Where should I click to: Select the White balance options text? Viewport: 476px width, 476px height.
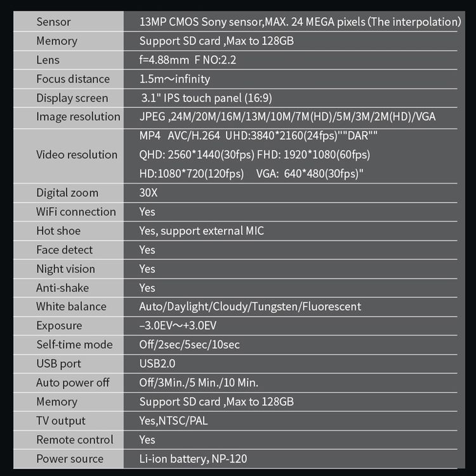[x=250, y=307]
